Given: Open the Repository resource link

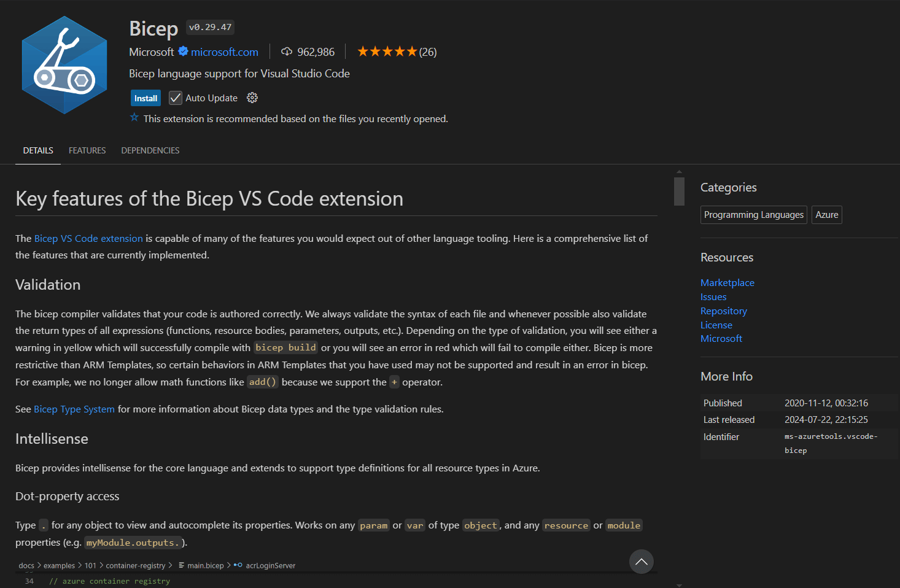Looking at the screenshot, I should tap(724, 311).
